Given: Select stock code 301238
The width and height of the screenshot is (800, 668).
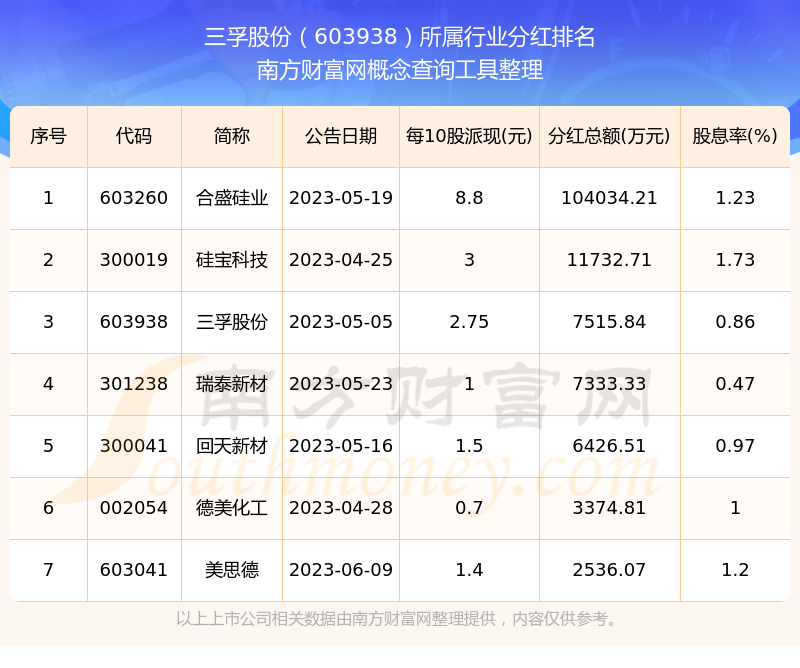Looking at the screenshot, I should (x=134, y=384).
